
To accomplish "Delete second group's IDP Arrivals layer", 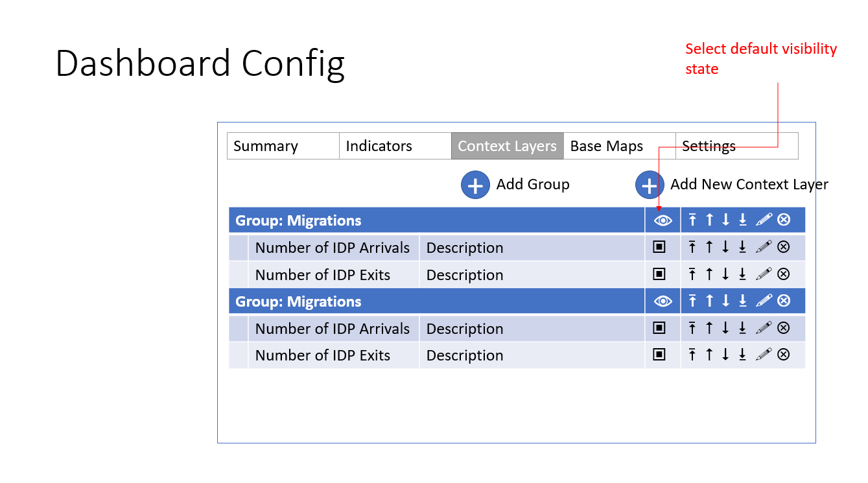I will tap(784, 328).
